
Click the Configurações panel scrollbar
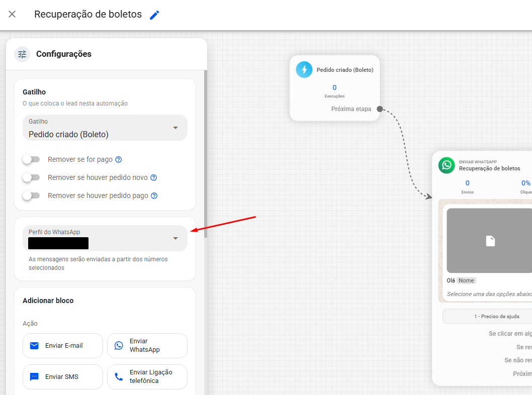[x=206, y=154]
